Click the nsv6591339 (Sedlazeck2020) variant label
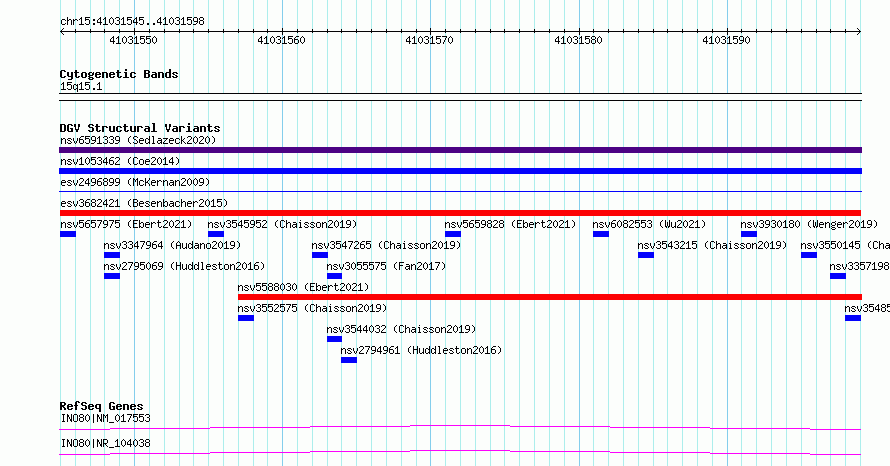890x466 pixels. click(x=138, y=140)
